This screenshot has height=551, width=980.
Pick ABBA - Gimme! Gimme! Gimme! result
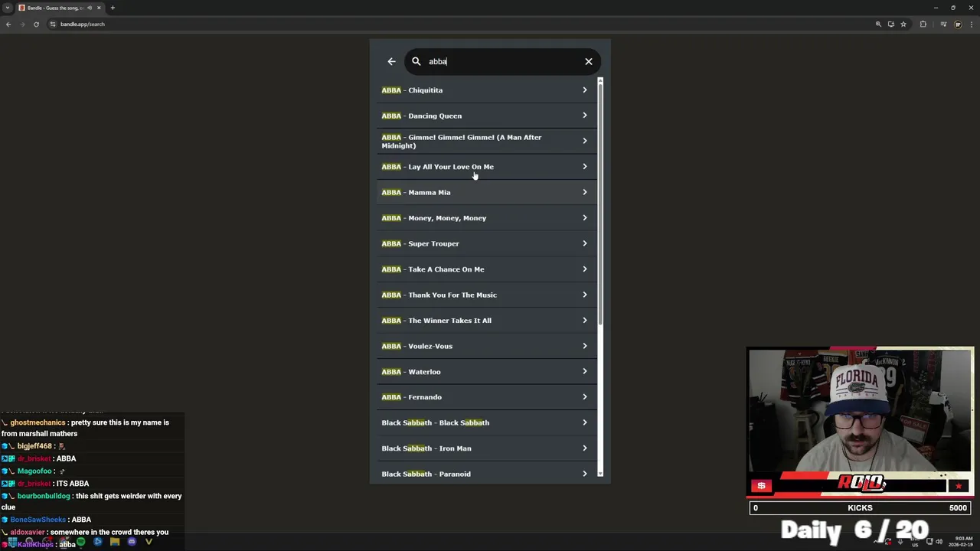click(x=485, y=141)
